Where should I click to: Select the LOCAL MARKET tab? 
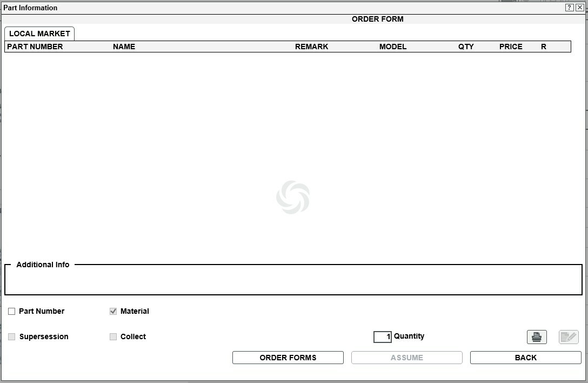39,34
